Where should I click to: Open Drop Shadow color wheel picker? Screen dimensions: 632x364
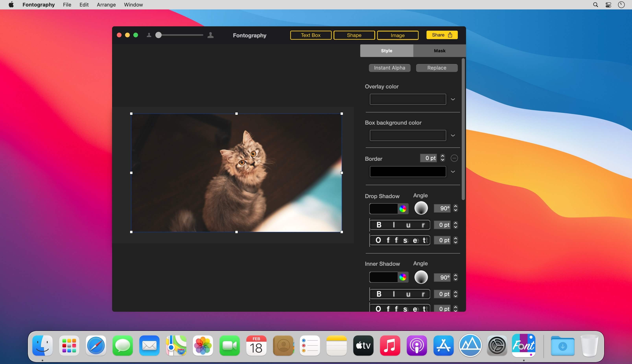coord(403,209)
